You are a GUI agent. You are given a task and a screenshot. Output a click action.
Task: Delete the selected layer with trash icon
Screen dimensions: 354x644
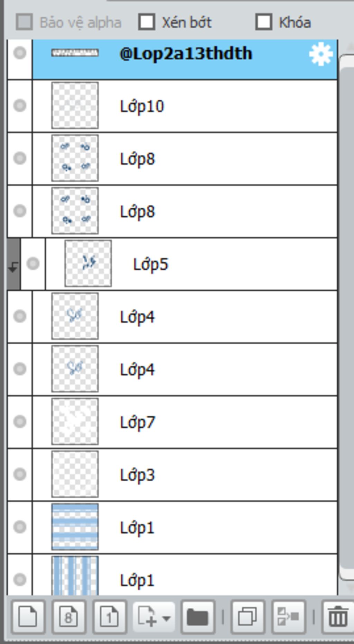point(337,617)
